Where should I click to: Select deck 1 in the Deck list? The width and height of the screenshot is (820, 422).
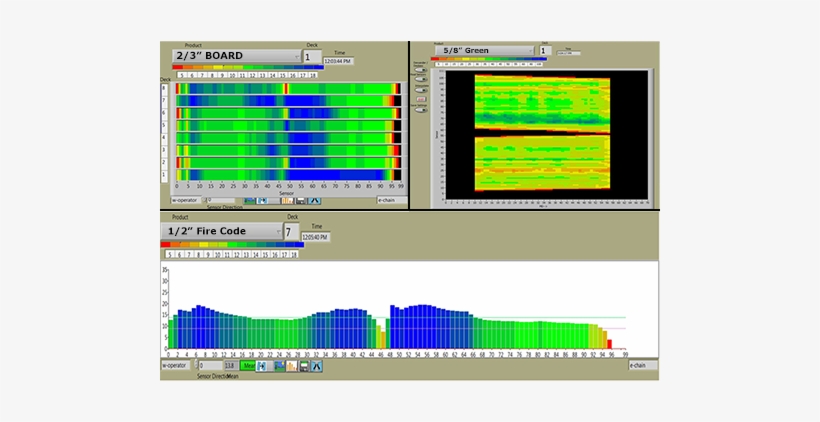[164, 174]
